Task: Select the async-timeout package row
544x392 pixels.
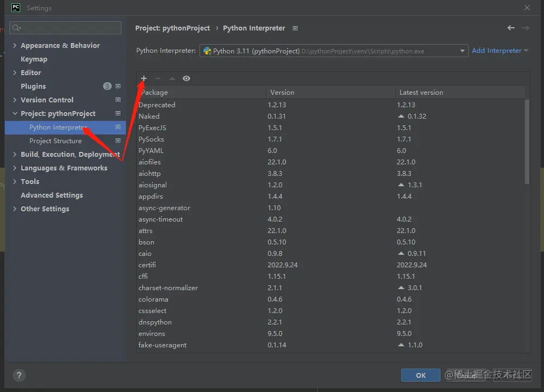Action: click(x=331, y=219)
